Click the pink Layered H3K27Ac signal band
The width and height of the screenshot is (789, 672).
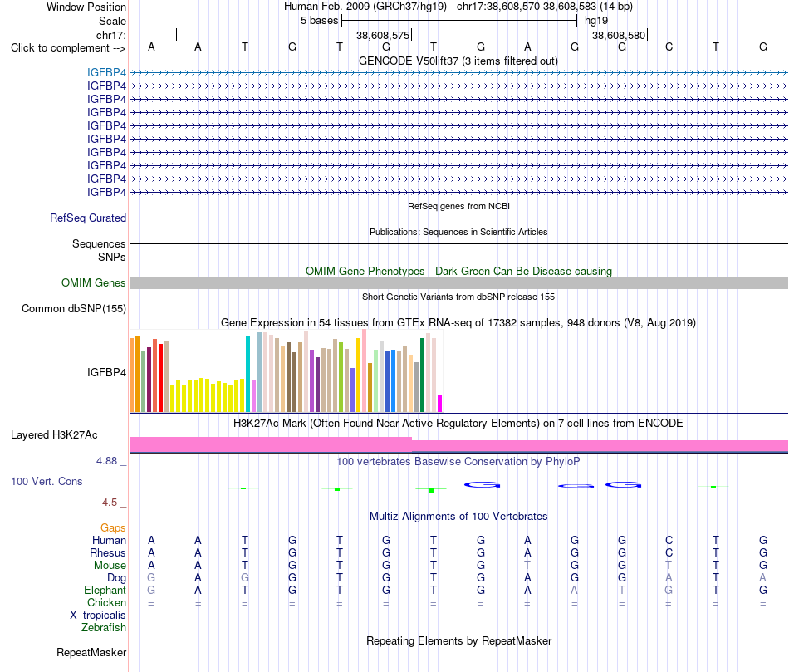[x=458, y=445]
